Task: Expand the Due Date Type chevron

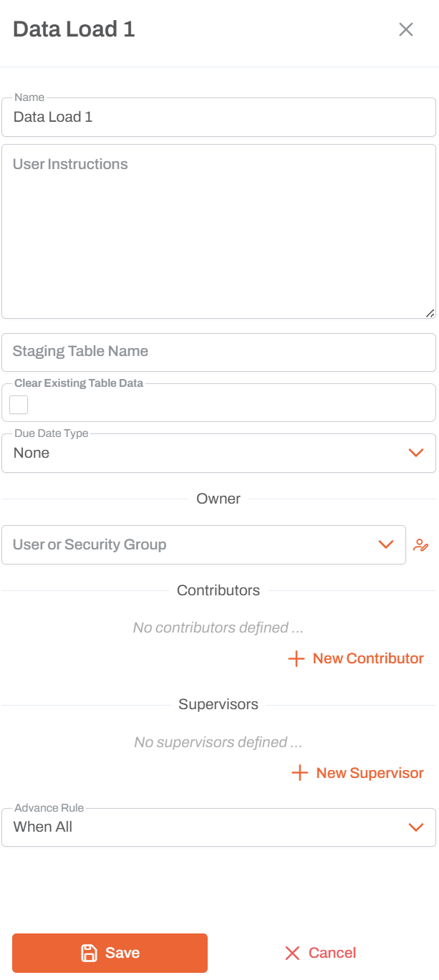Action: 416,452
